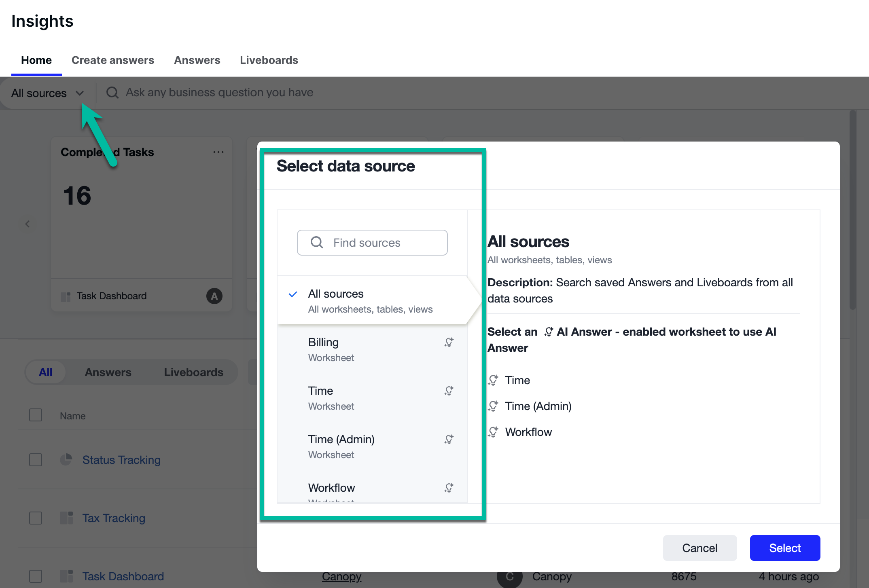Open the three-dots menu on Completed Tasks card
This screenshot has width=869, height=588.
(218, 152)
